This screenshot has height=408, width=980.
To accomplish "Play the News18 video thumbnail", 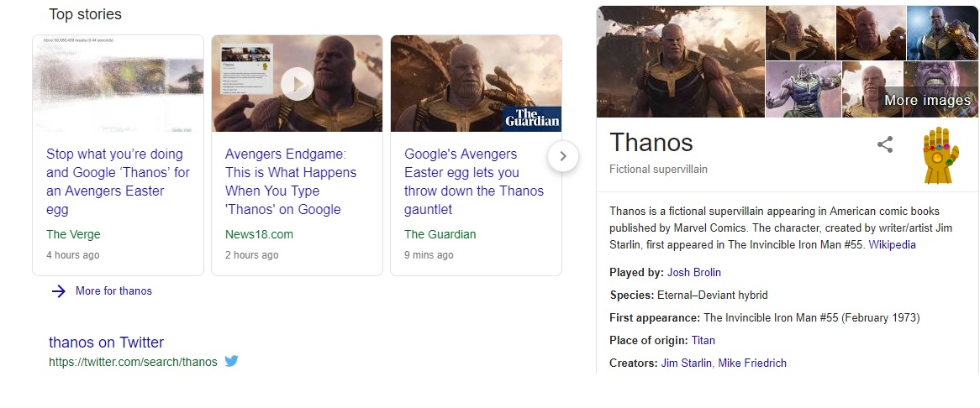I will (x=297, y=83).
